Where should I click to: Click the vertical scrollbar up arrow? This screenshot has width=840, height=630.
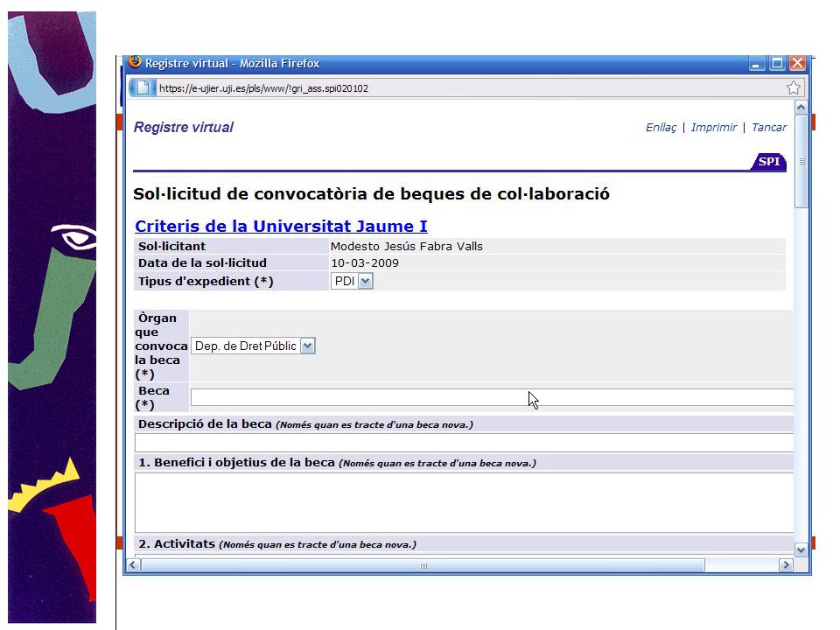pyautogui.click(x=801, y=108)
